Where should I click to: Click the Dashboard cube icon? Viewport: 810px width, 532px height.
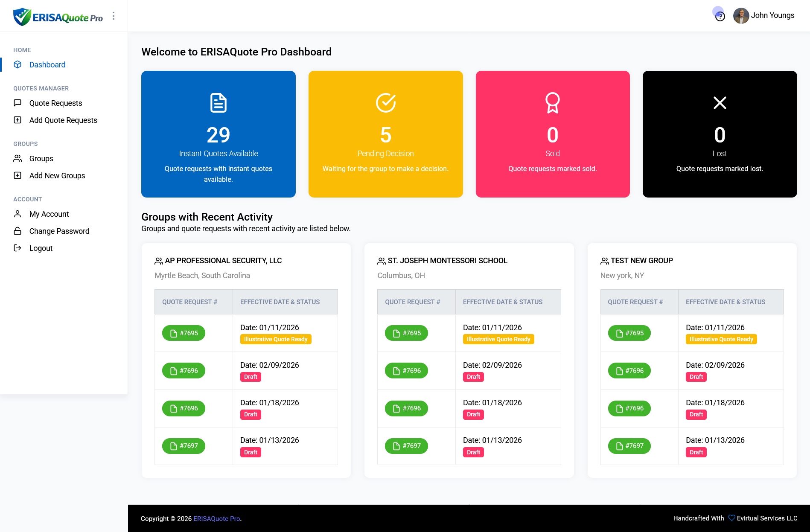click(x=17, y=64)
